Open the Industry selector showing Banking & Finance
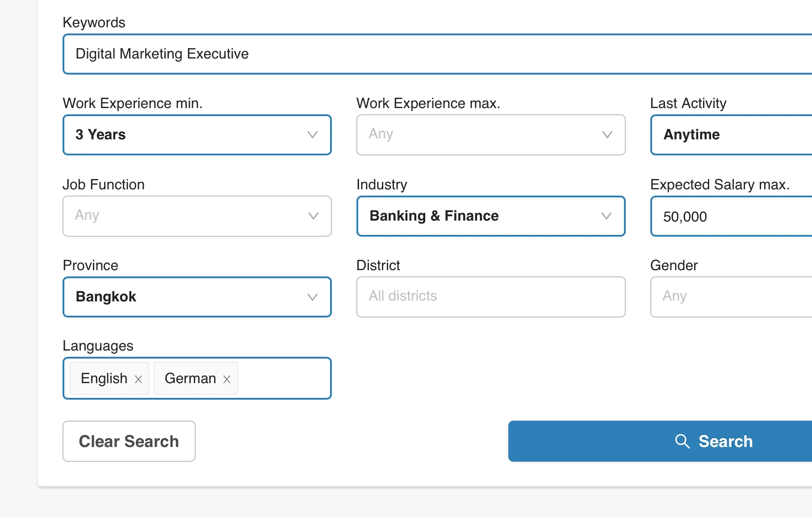The image size is (812, 518). pos(490,216)
